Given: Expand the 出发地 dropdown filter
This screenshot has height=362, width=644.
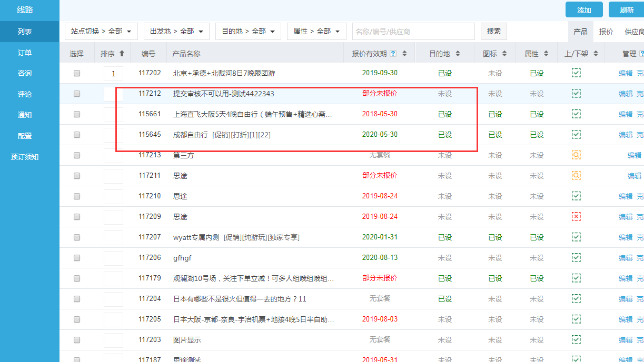Looking at the screenshot, I should coord(176,32).
